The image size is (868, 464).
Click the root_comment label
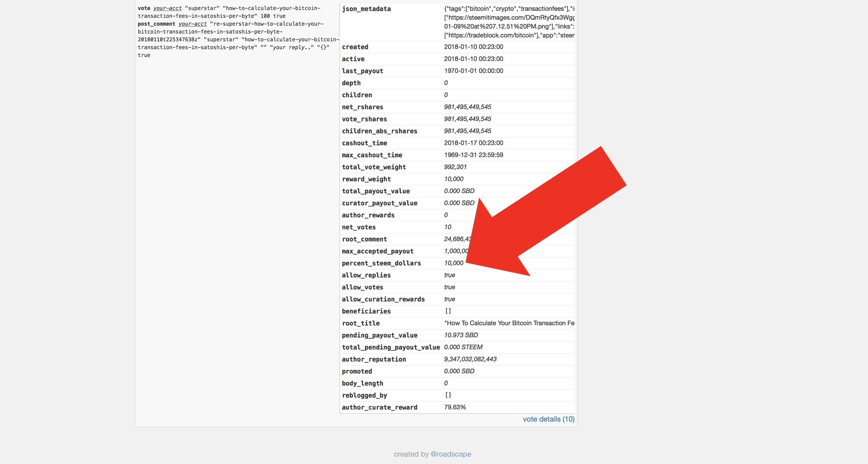pos(364,239)
